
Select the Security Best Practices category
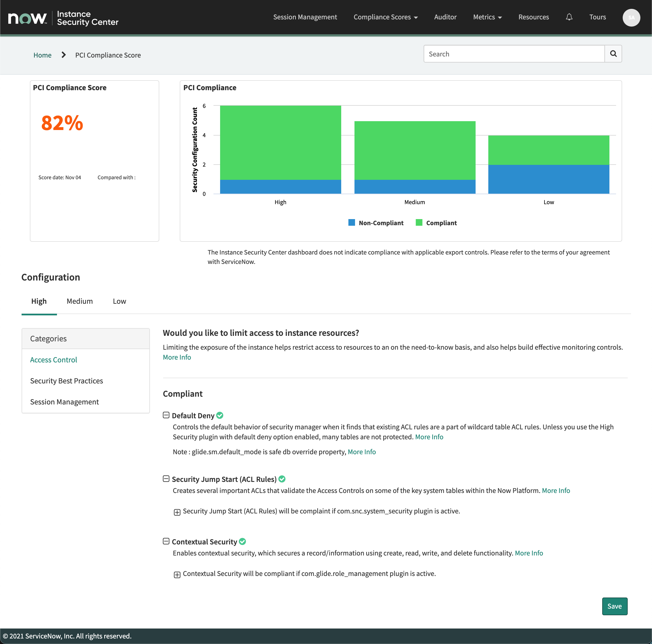tap(66, 381)
